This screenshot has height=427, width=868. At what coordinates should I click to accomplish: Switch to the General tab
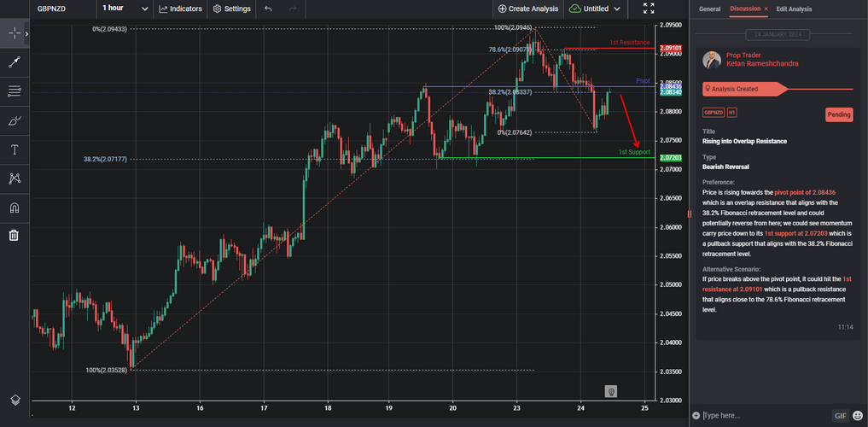710,9
